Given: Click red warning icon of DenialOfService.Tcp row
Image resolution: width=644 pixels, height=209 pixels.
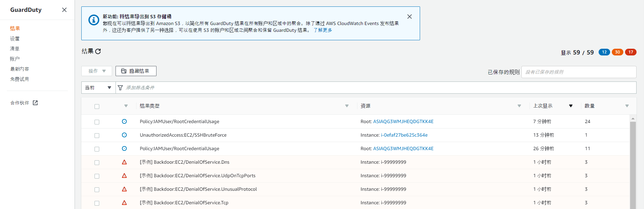Looking at the screenshot, I should coord(124,203).
